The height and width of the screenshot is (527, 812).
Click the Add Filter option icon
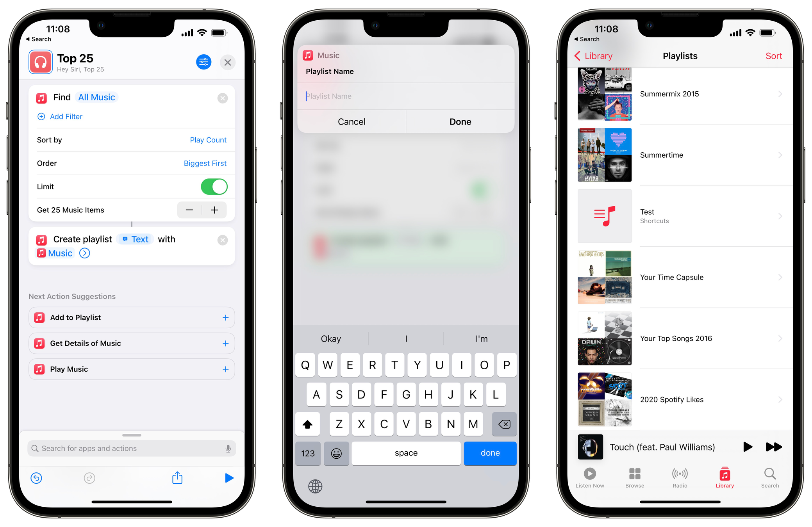[x=41, y=116]
